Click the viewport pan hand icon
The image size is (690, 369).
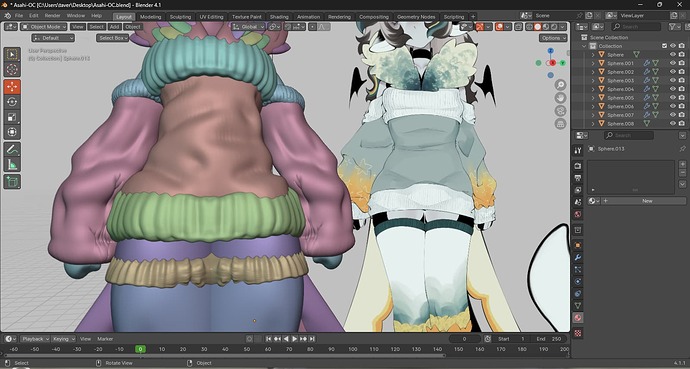[560, 98]
